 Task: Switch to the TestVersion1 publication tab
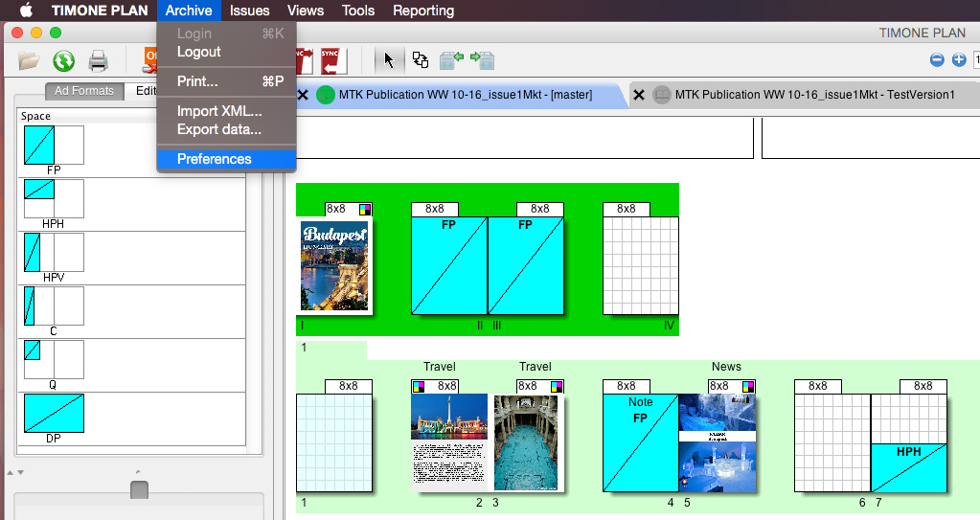click(814, 95)
